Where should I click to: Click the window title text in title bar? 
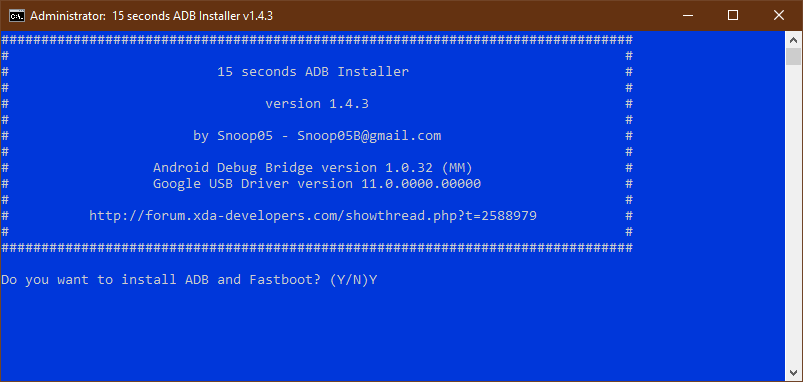click(x=151, y=16)
